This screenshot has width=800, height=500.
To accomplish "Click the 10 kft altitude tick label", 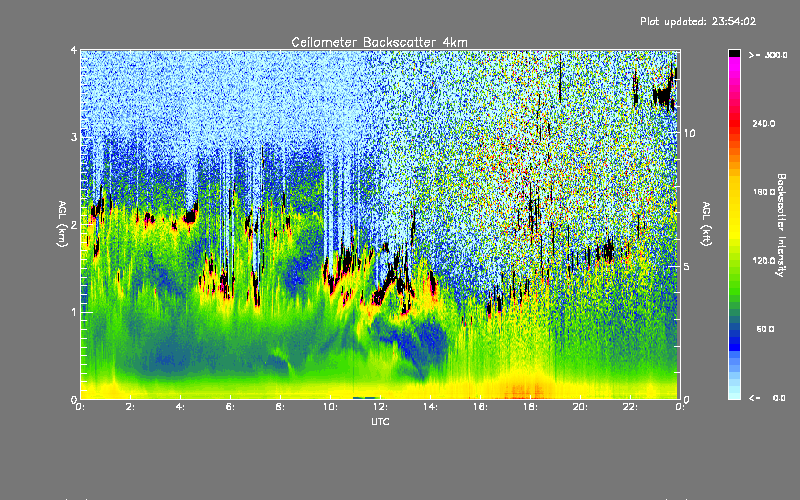I will [689, 133].
